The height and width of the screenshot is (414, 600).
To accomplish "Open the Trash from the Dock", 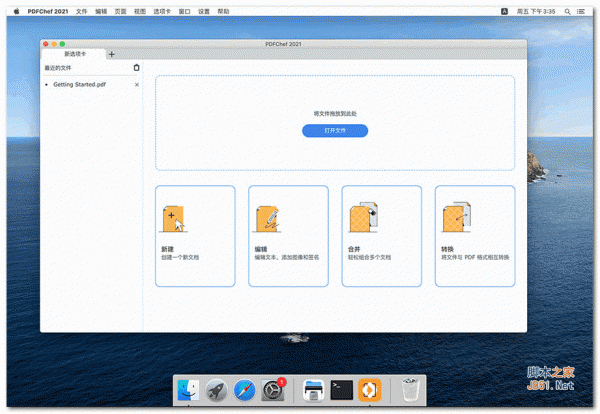I will pyautogui.click(x=410, y=390).
